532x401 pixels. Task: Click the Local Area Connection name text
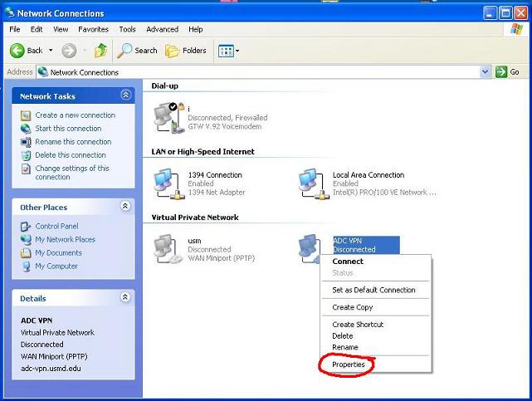pos(368,175)
